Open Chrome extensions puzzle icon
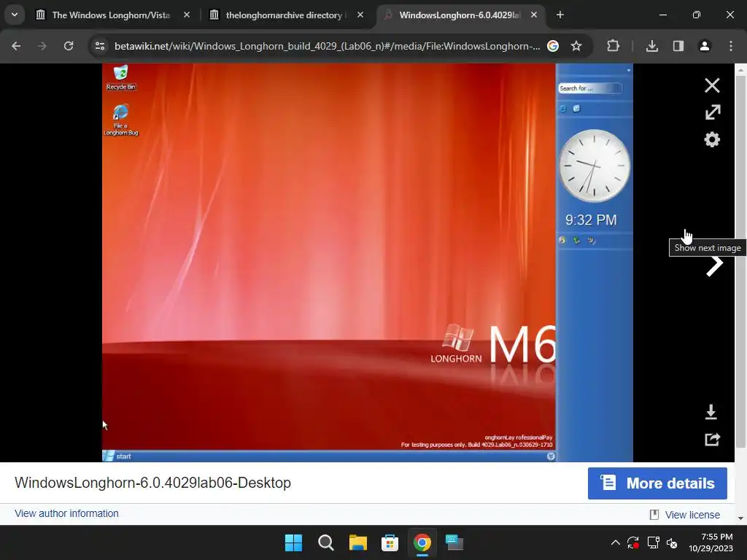Viewport: 747px width, 560px height. click(613, 46)
